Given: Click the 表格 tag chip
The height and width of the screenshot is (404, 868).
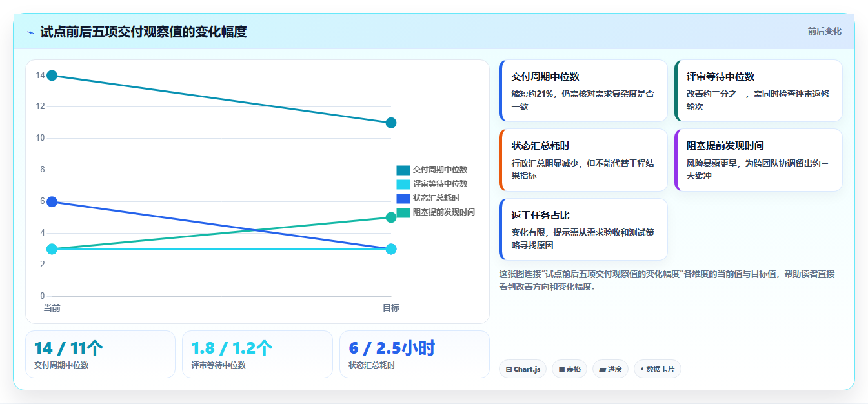Looking at the screenshot, I should pyautogui.click(x=569, y=369).
